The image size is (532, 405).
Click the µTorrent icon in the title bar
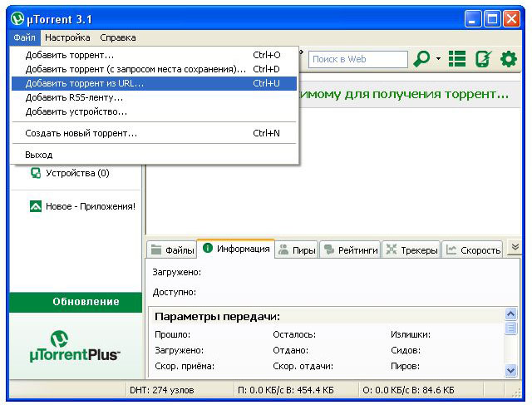(16, 16)
